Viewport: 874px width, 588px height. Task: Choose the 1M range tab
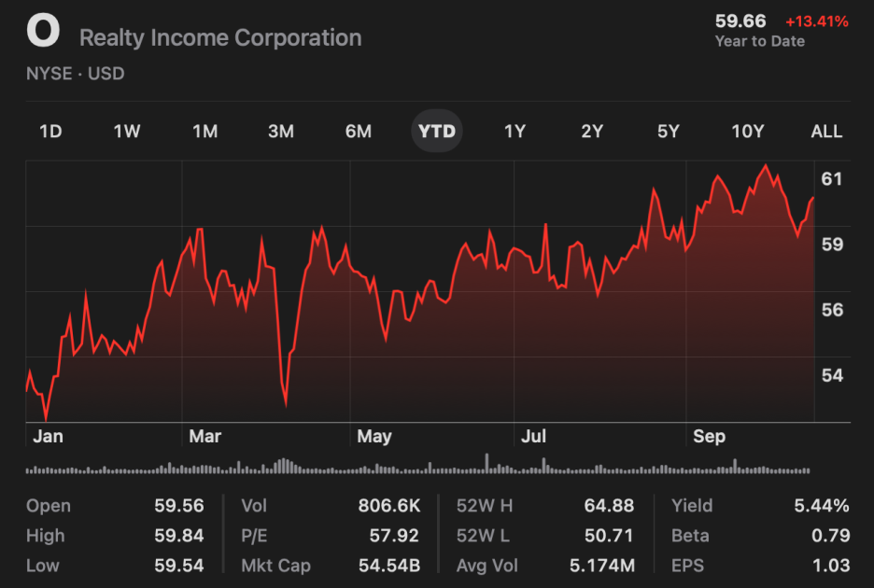(x=204, y=131)
